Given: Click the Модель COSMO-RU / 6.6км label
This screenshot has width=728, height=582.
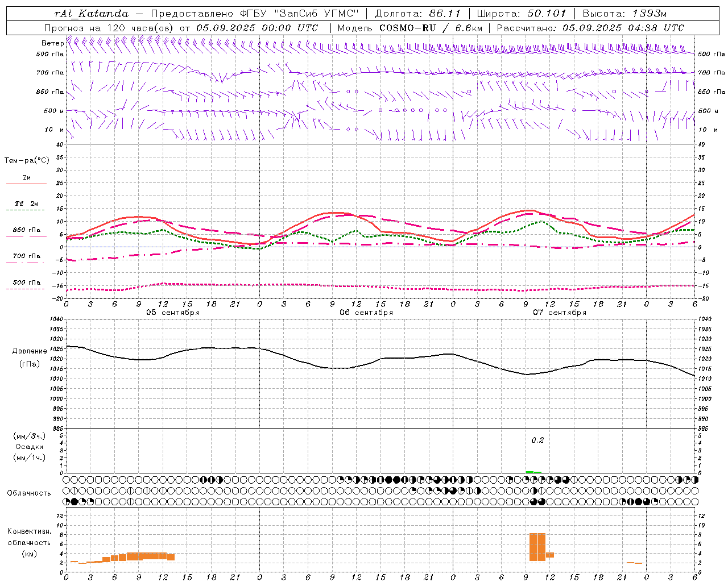Looking at the screenshot, I should [x=410, y=28].
